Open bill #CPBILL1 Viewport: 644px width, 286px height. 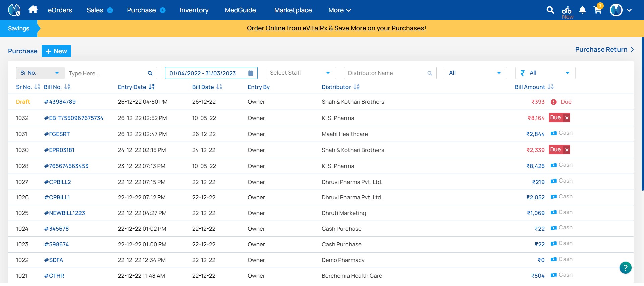click(x=57, y=197)
